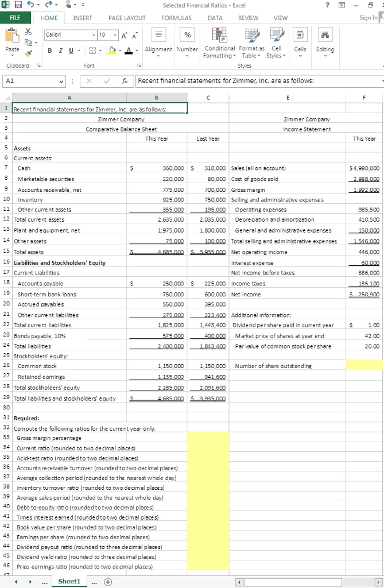Open borders dropdown arrow
The width and height of the screenshot is (384, 588).
[100, 51]
